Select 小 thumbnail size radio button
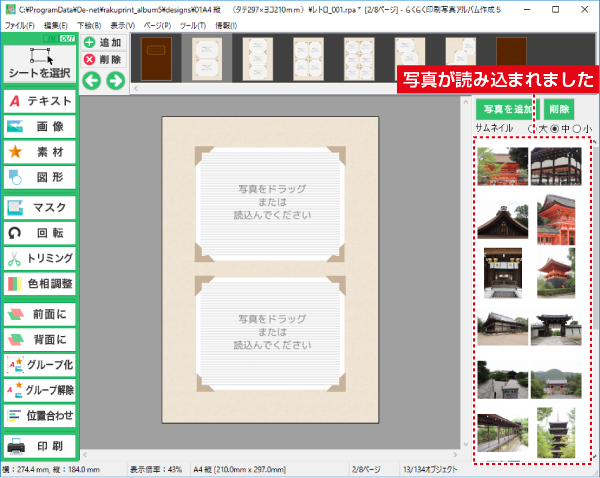This screenshot has width=600, height=478. 577,129
